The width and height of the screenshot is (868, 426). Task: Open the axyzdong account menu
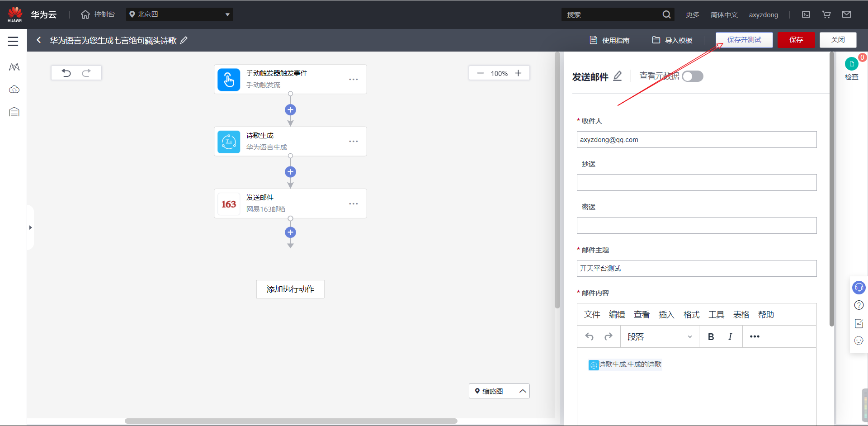pos(764,14)
